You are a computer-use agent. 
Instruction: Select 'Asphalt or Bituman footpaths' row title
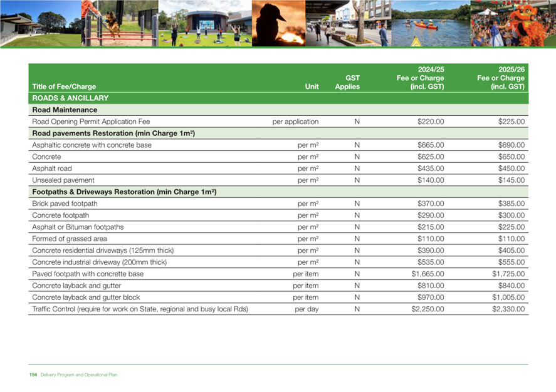tap(78, 227)
